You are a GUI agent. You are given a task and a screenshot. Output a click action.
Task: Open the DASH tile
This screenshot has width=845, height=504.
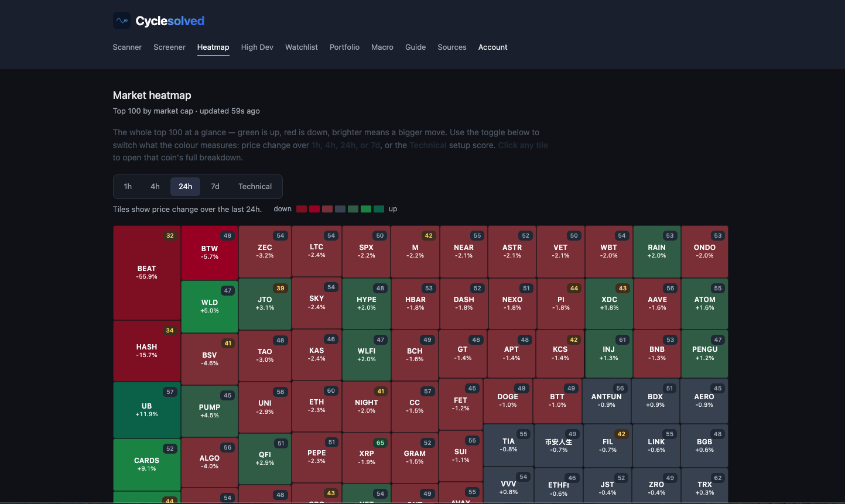pyautogui.click(x=464, y=304)
